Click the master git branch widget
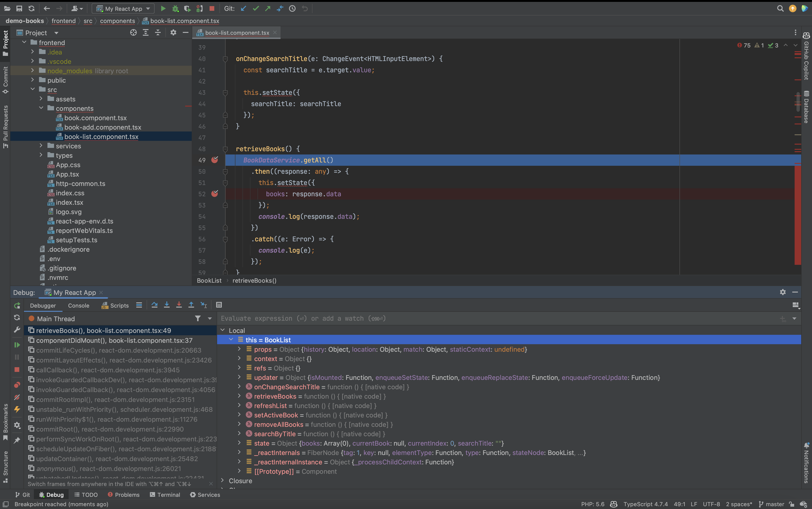This screenshot has width=812, height=509. (x=771, y=504)
